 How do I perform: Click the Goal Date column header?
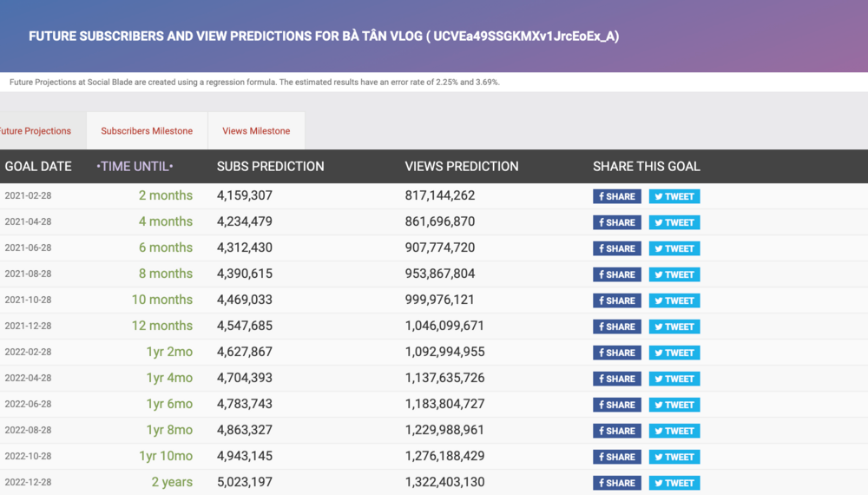pos(38,166)
